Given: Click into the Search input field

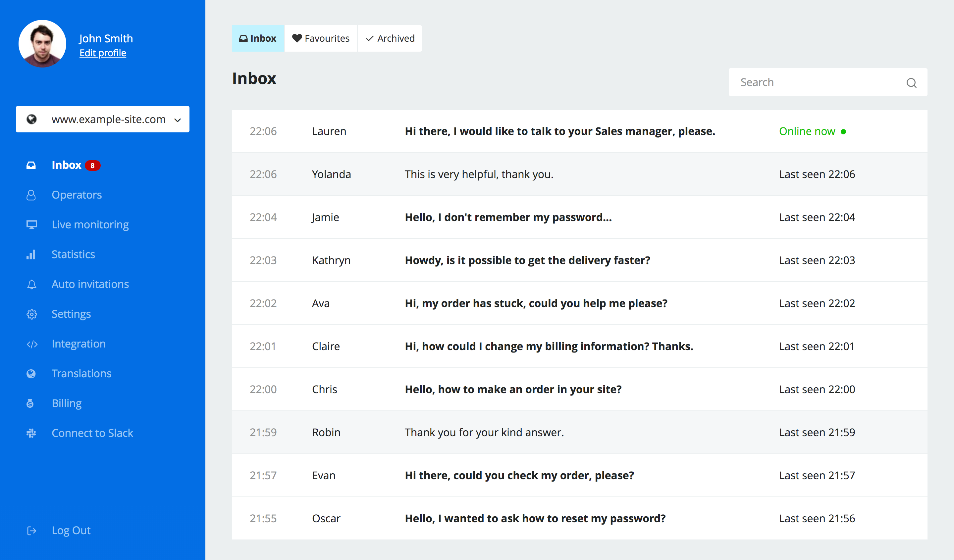Looking at the screenshot, I should pos(818,82).
